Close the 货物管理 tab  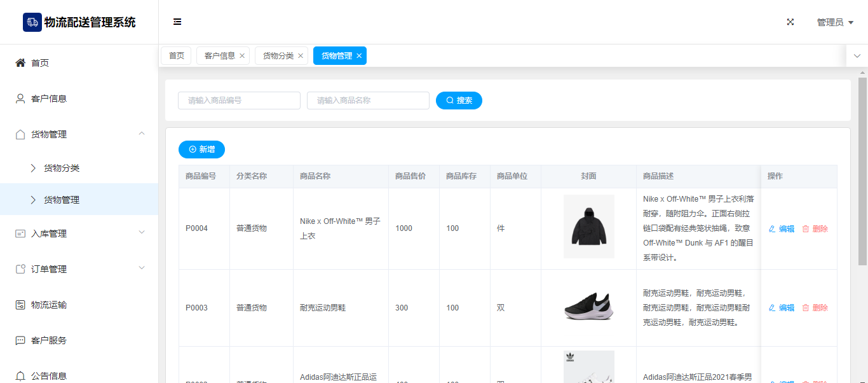click(x=359, y=56)
